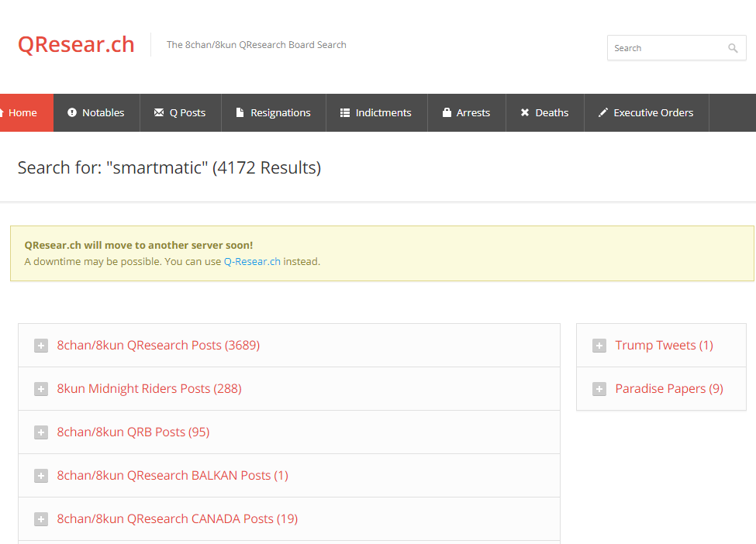756x544 pixels.
Task: Open the QResearch CANADA Posts (19) link
Action: [178, 518]
